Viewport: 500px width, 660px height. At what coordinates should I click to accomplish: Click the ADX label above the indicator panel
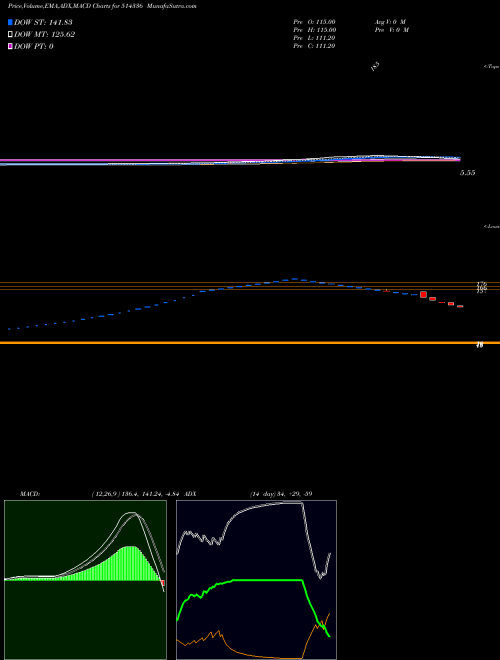[190, 493]
